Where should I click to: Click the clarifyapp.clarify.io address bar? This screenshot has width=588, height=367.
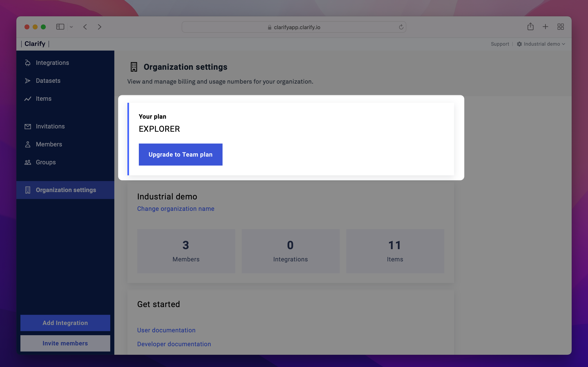tap(294, 27)
